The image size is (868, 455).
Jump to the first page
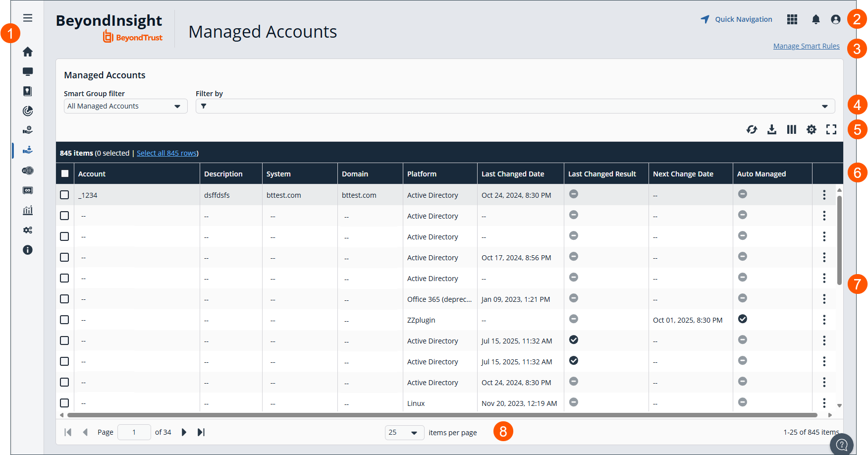[68, 432]
